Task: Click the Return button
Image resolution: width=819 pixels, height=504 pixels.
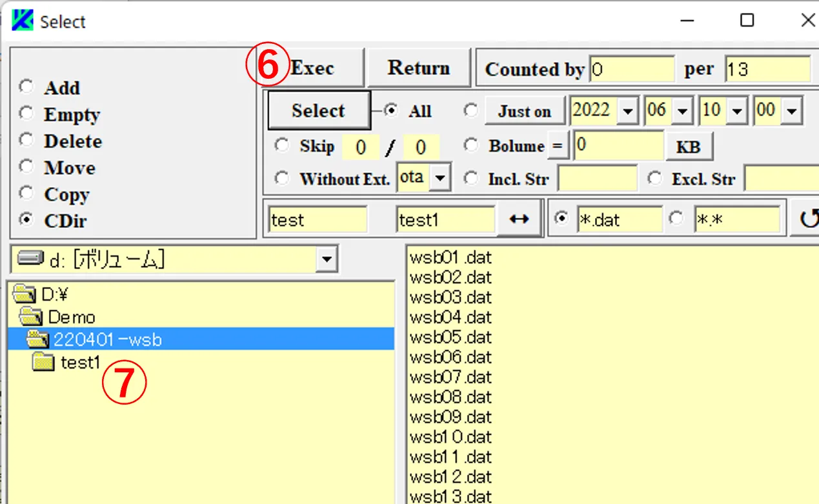Action: (419, 68)
